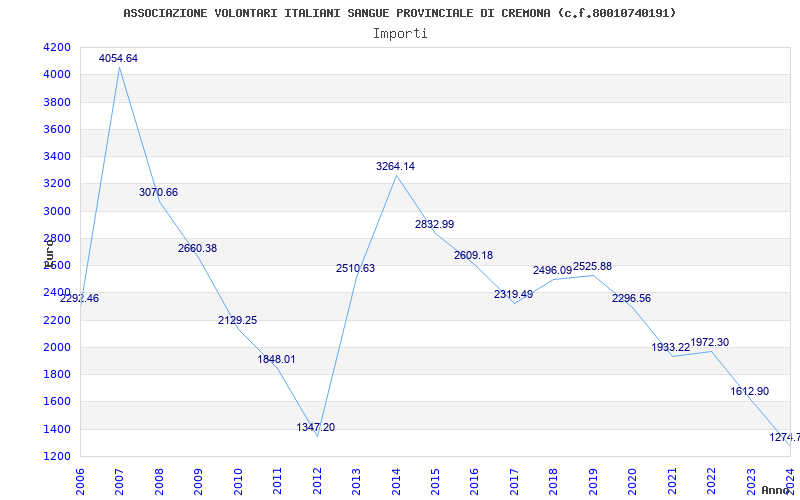Select the 1612.90 data label
The height and width of the screenshot is (500, 800).
pyautogui.click(x=749, y=391)
